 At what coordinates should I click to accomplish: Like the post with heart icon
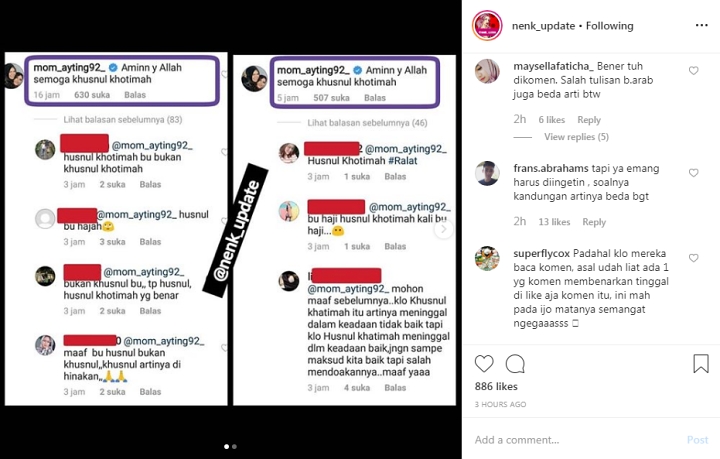[x=484, y=364]
